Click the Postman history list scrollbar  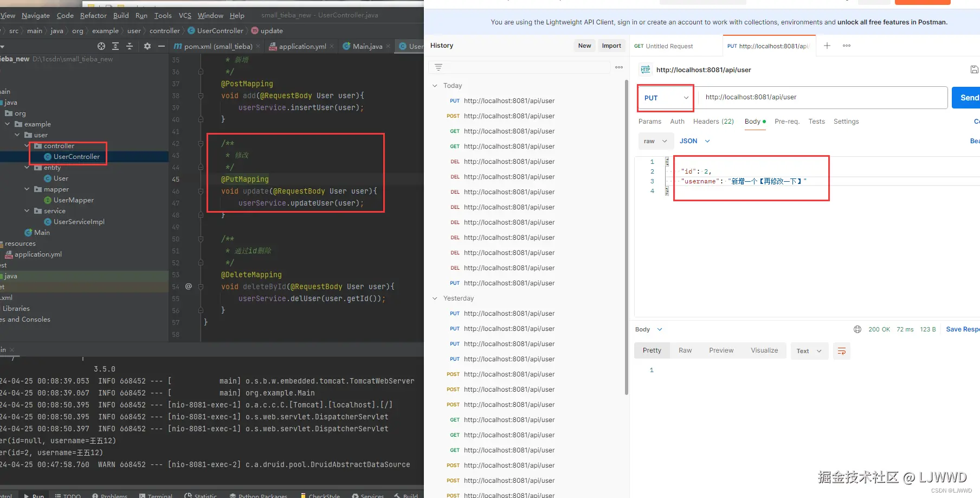pos(627,238)
